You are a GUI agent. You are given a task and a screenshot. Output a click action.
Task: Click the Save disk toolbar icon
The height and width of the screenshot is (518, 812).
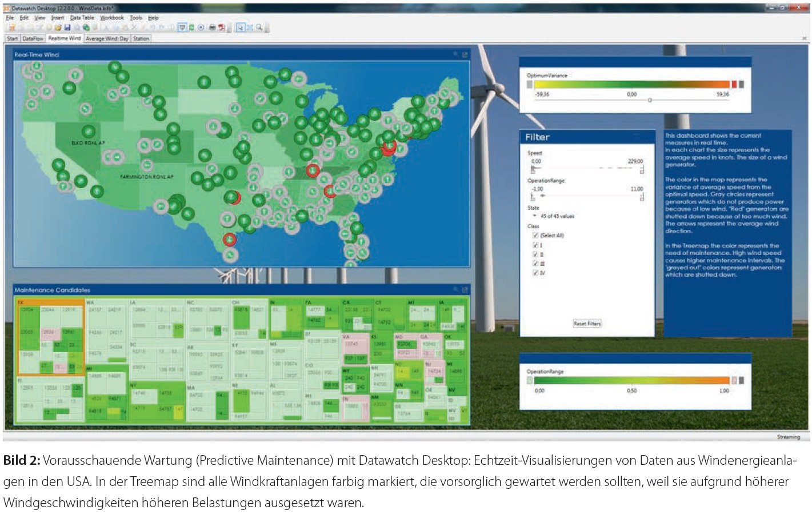coord(67,27)
